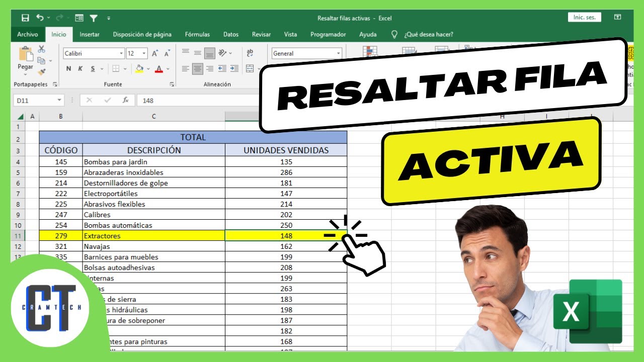Switch to the Insertar tab
The height and width of the screenshot is (362, 644).
90,35
